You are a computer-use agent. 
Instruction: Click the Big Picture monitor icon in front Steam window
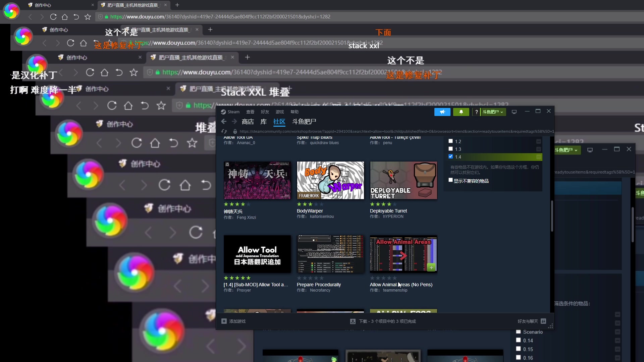click(x=514, y=112)
